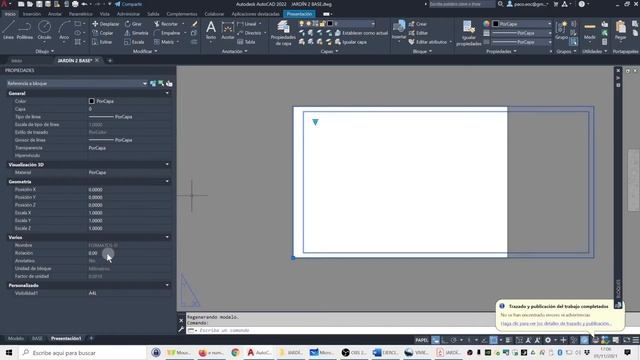The image size is (640, 360).
Task: Collapse the Personalizado section
Action: 167,285
